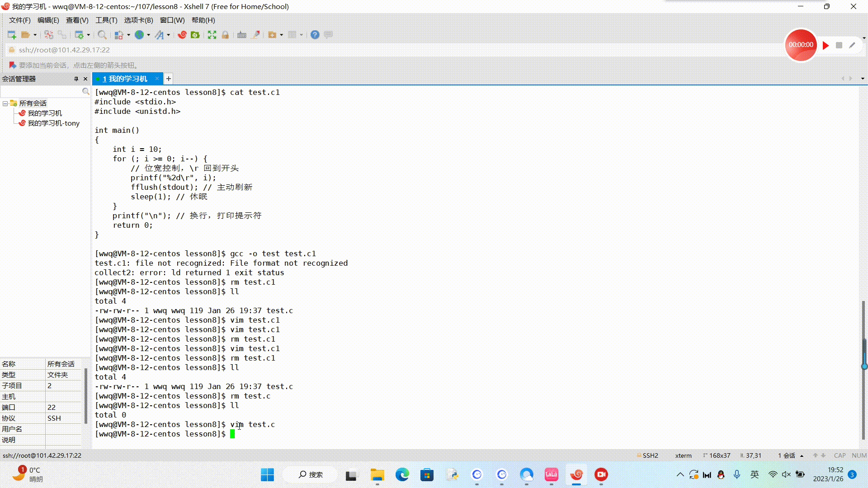Click the New Session toolbar icon
Image resolution: width=868 pixels, height=488 pixels.
click(12, 35)
